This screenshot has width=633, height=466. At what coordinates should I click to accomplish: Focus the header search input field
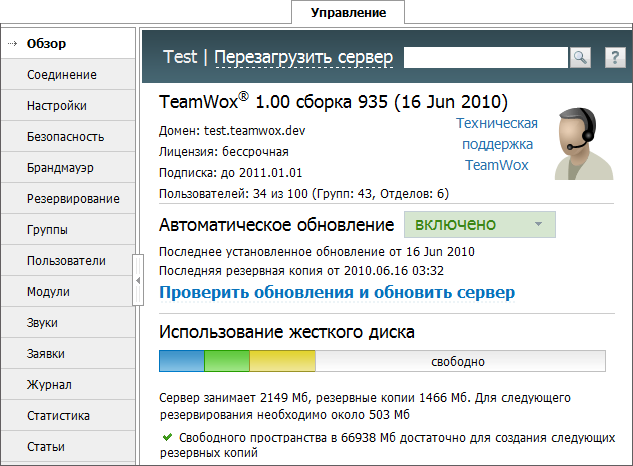click(486, 58)
